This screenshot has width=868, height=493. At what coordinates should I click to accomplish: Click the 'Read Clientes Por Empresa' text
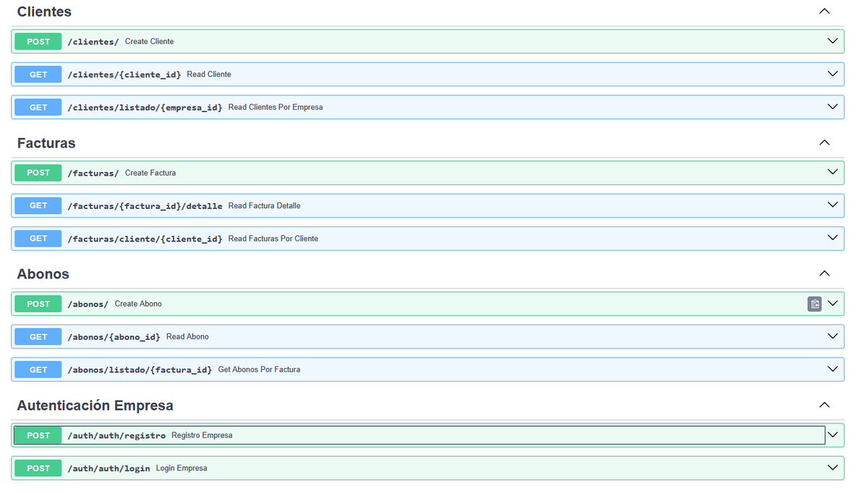(276, 107)
